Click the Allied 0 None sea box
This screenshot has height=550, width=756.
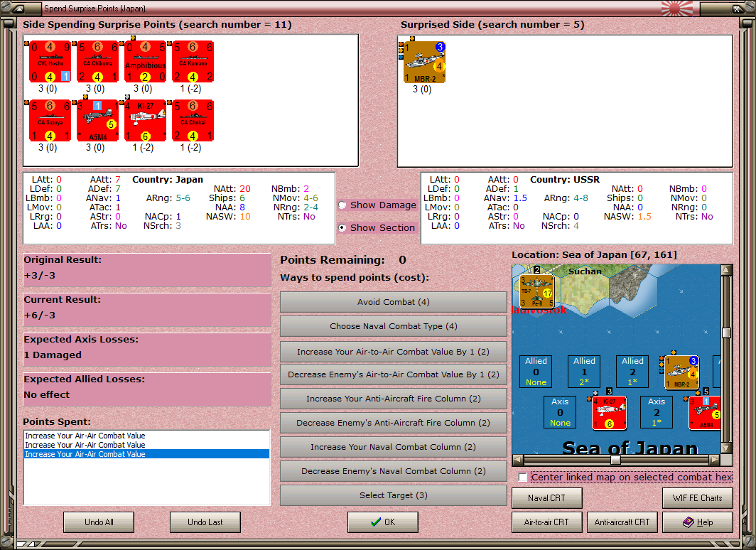pyautogui.click(x=536, y=372)
